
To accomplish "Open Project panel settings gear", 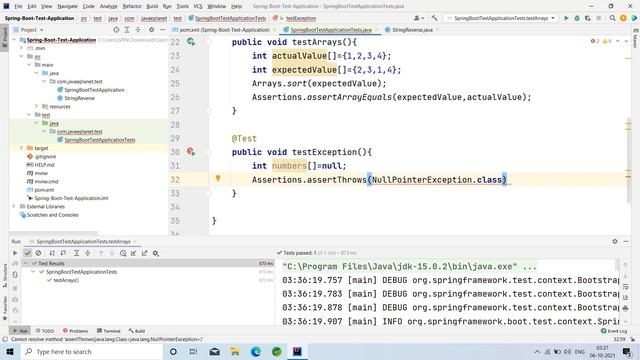I will [151, 30].
